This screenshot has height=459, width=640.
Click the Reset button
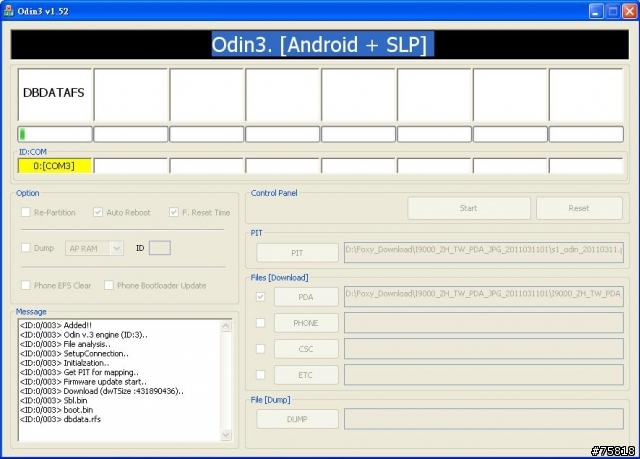[x=579, y=208]
